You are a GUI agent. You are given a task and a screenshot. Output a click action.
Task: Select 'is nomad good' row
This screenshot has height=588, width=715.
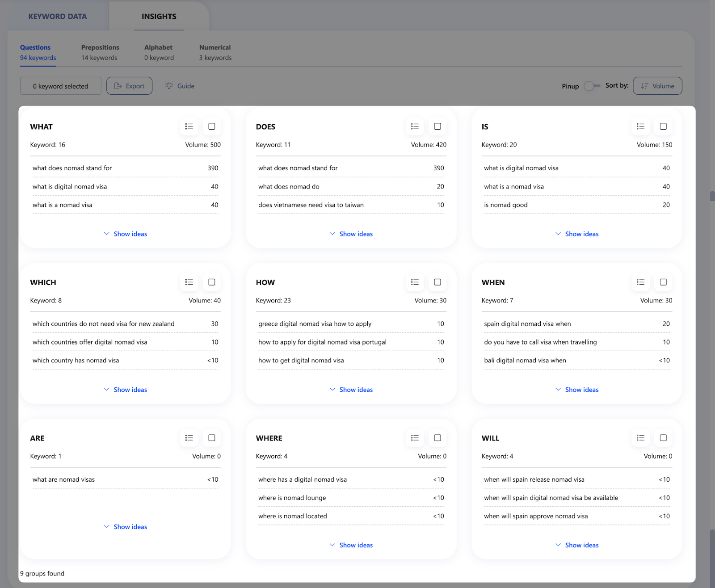click(577, 205)
